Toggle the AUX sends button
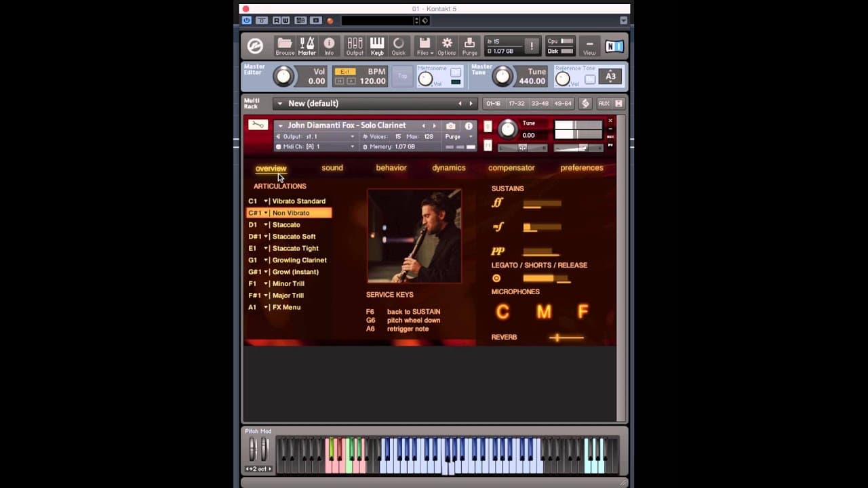Image resolution: width=868 pixels, height=488 pixels. point(604,104)
